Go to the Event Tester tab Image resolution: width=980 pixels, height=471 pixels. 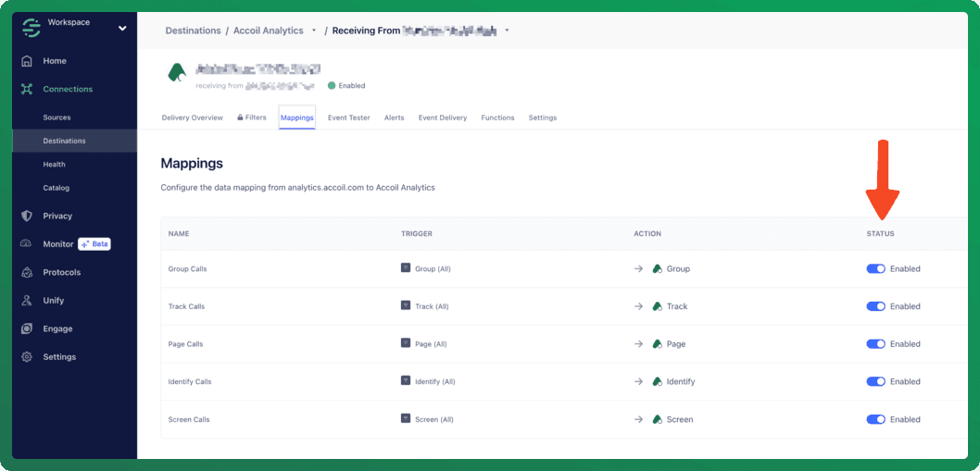(x=349, y=118)
